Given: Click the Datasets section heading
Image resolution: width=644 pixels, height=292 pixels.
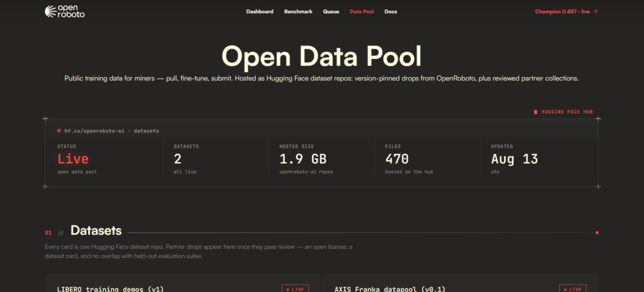Looking at the screenshot, I should 96,230.
